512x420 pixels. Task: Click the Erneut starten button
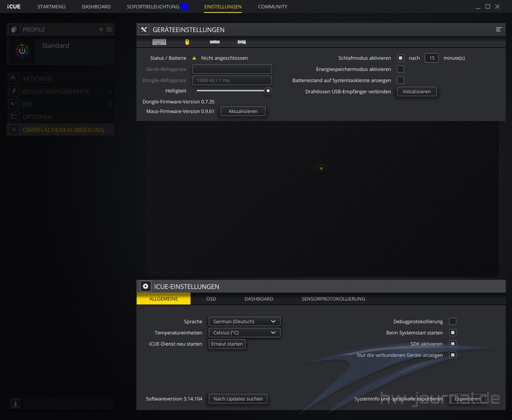point(227,344)
